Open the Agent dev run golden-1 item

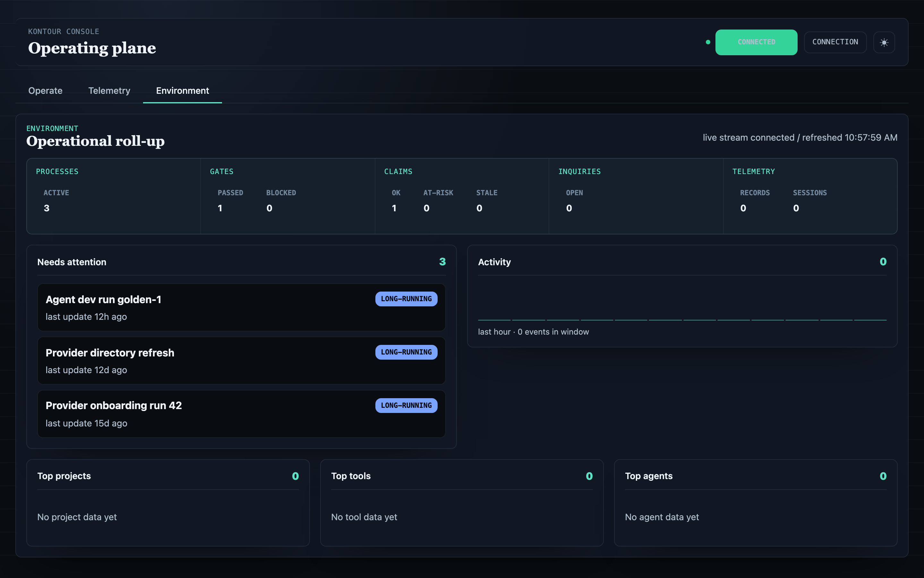241,307
